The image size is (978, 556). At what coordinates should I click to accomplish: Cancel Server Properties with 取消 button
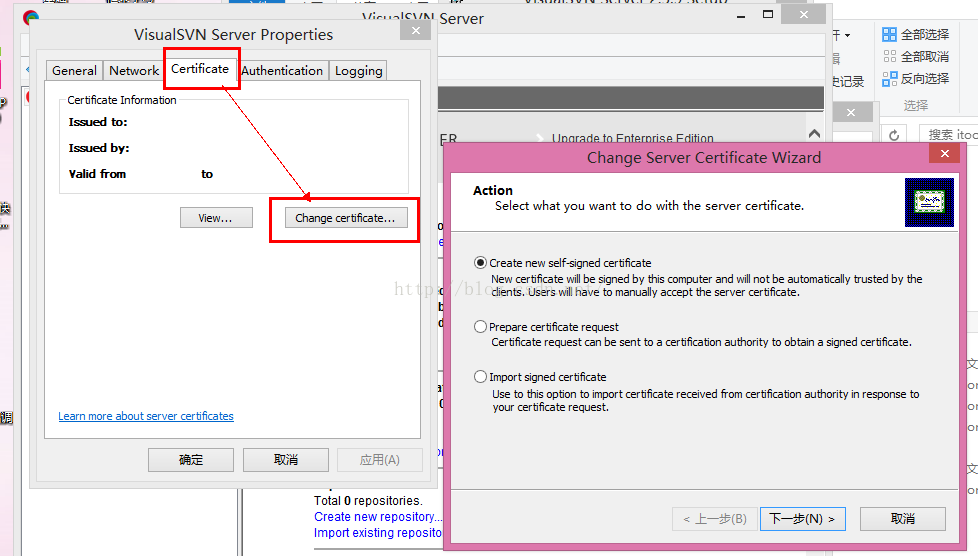tap(286, 460)
